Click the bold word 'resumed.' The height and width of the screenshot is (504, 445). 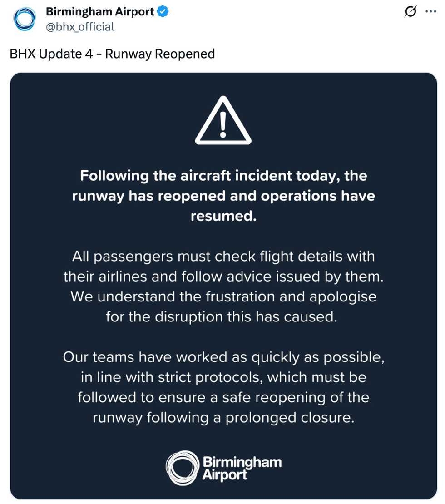point(223,216)
